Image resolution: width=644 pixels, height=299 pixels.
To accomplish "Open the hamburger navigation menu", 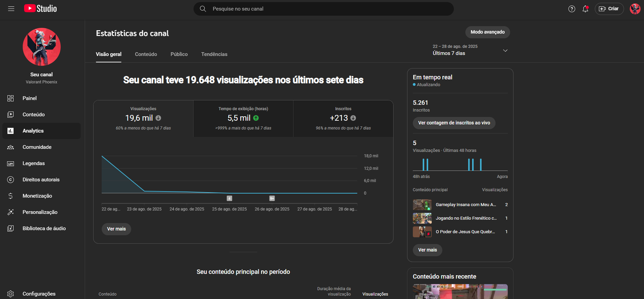I will [x=11, y=8].
